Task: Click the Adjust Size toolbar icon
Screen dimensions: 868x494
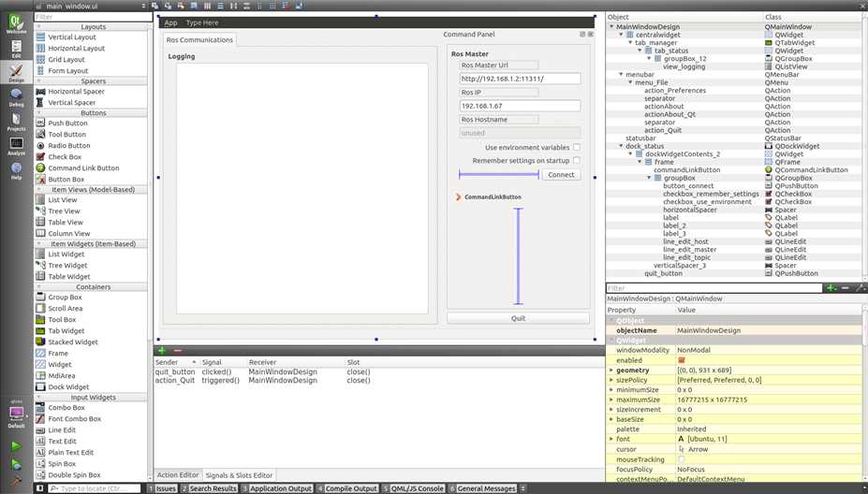Action: pyautogui.click(x=299, y=6)
